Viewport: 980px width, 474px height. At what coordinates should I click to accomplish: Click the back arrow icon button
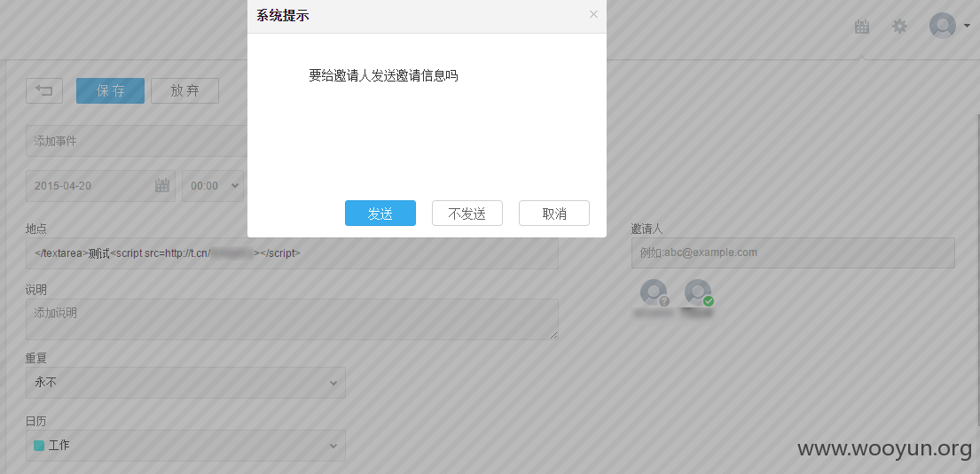point(44,90)
